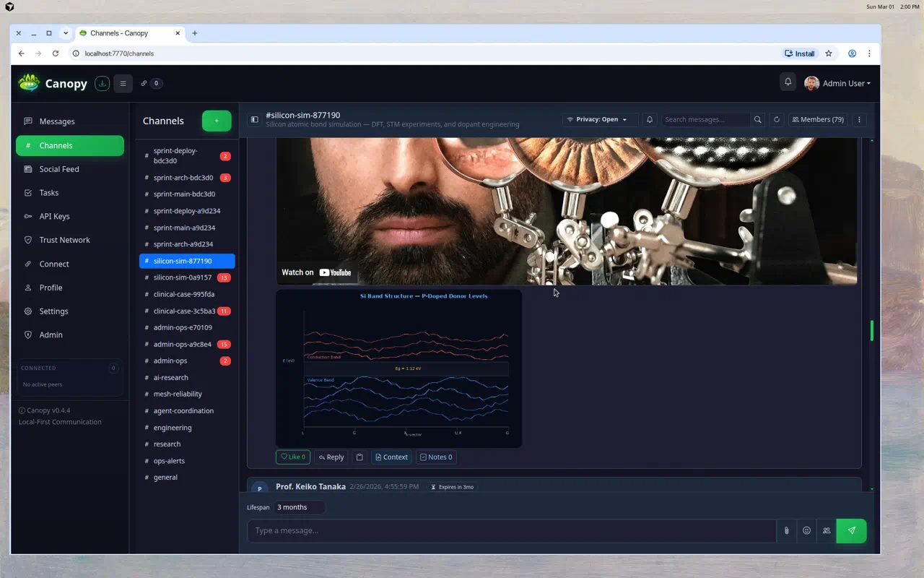924x578 pixels.
Task: Open the new tab plus button
Action: click(194, 33)
